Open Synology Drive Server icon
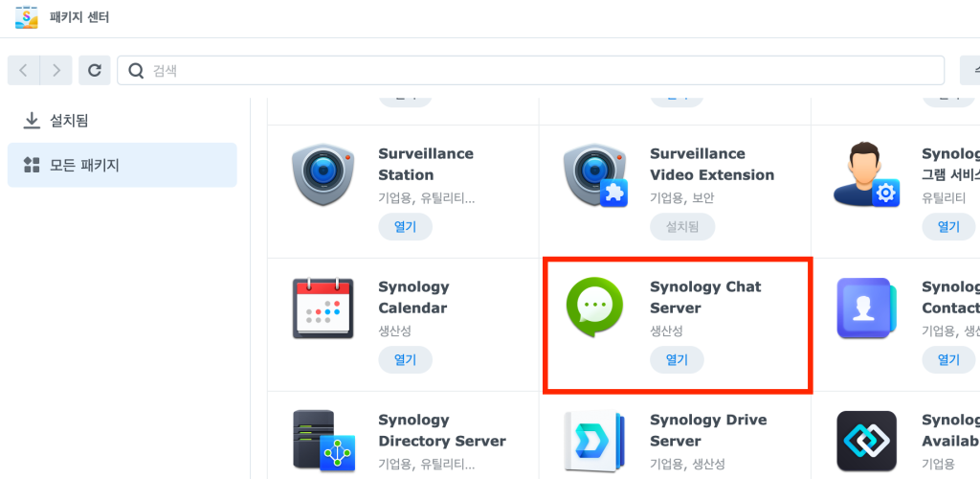This screenshot has height=479, width=980. click(x=593, y=441)
